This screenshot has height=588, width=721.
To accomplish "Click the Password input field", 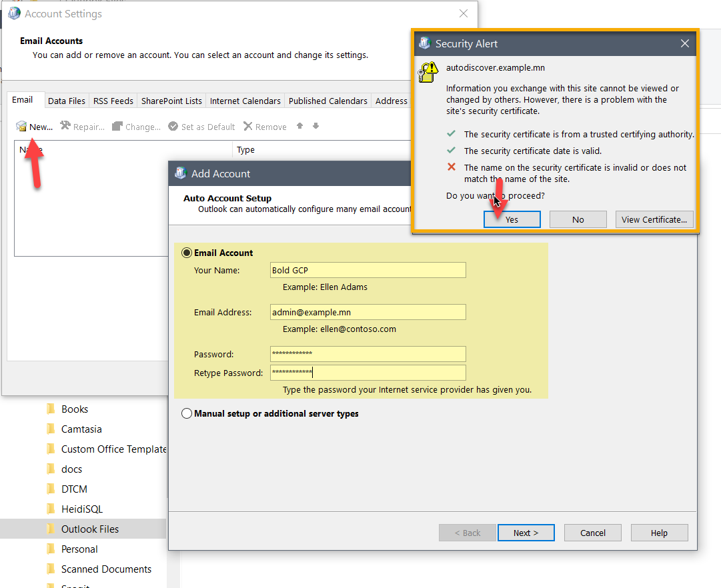I will point(368,354).
